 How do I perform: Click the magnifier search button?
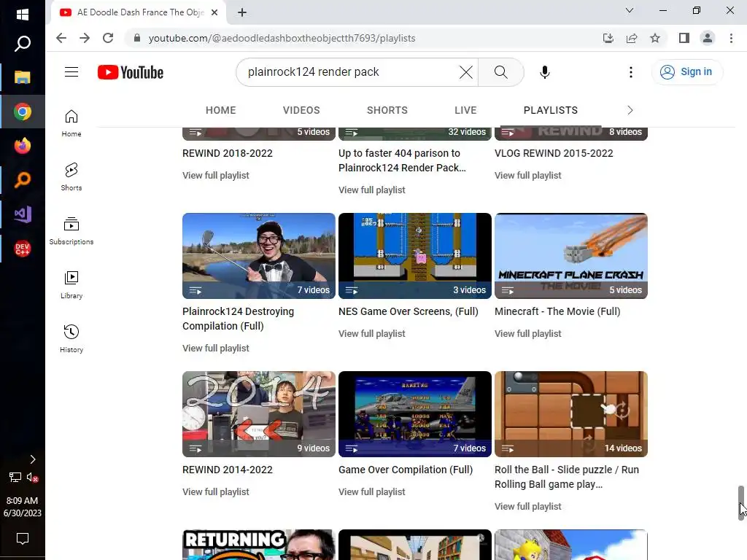click(500, 72)
